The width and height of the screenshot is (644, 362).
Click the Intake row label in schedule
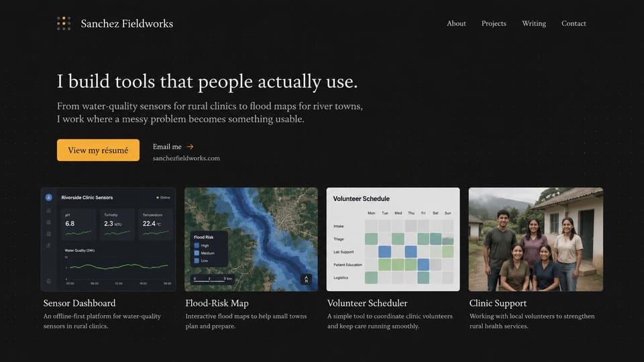pyautogui.click(x=339, y=226)
